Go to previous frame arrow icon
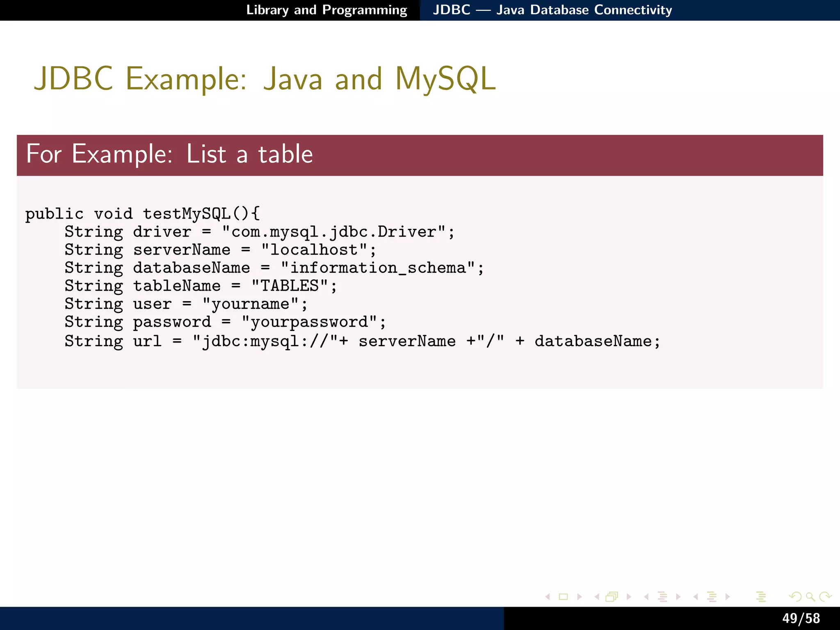This screenshot has height=630, width=840. coord(597,597)
